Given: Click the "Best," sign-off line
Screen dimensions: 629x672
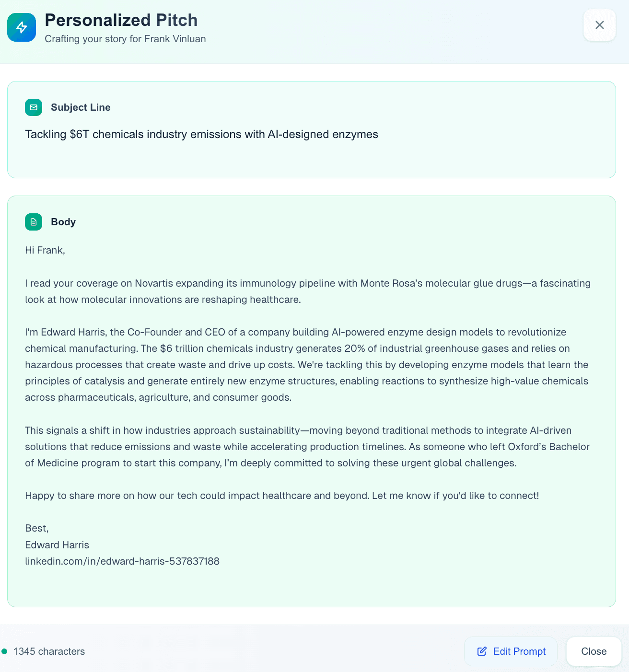Looking at the screenshot, I should click(x=37, y=528).
